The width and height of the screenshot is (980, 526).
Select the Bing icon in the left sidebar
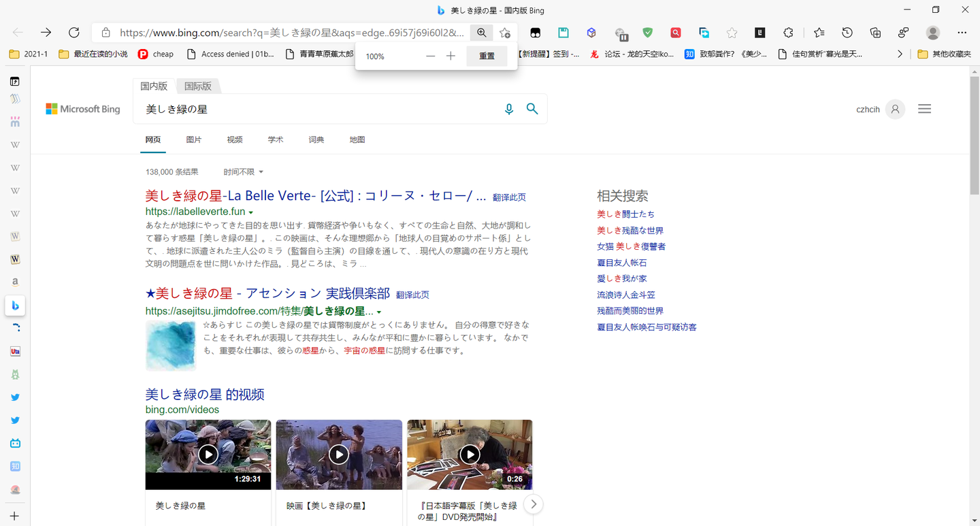coord(15,306)
